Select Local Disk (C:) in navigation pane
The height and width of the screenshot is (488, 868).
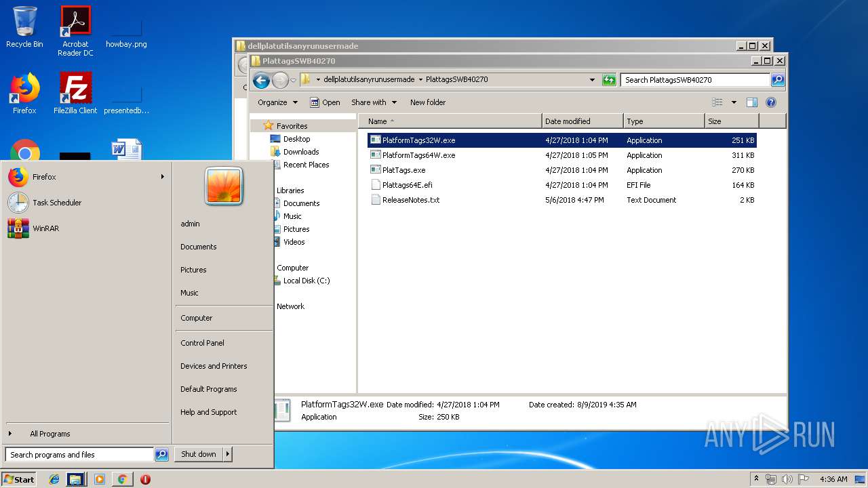(x=307, y=281)
